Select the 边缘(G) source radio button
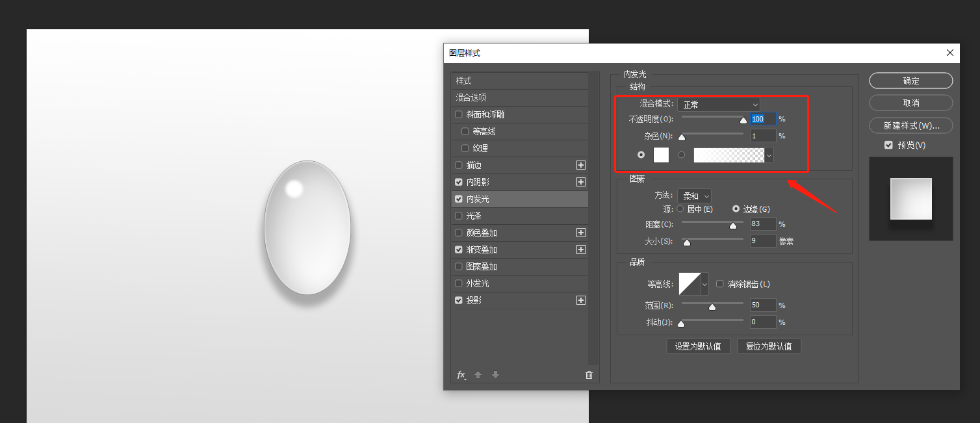This screenshot has height=423, width=980. click(x=736, y=209)
